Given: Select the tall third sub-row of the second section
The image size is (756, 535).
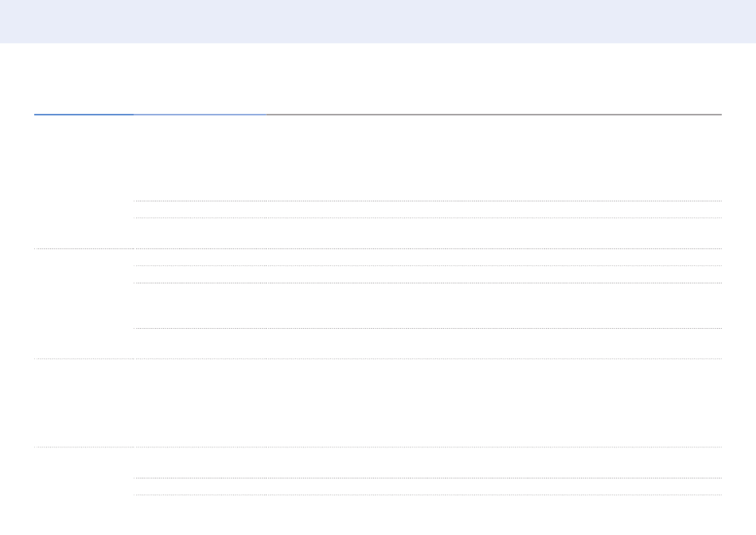Looking at the screenshot, I should pyautogui.click(x=428, y=305).
